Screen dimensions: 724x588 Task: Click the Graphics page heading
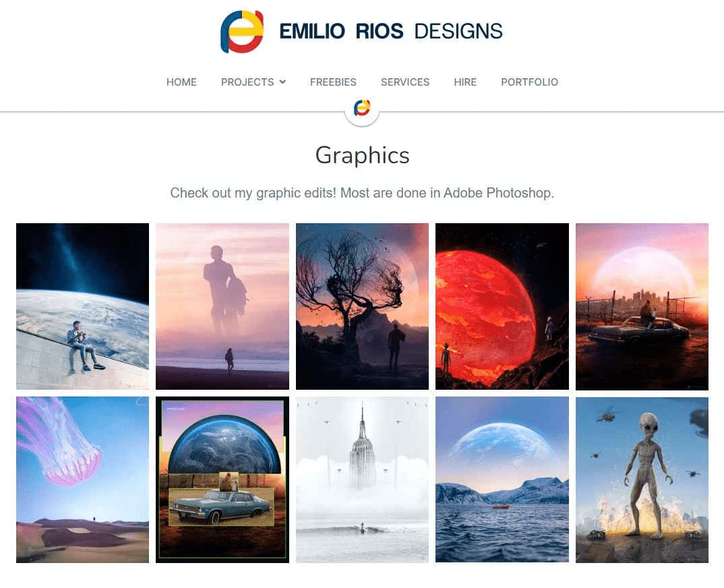(363, 155)
